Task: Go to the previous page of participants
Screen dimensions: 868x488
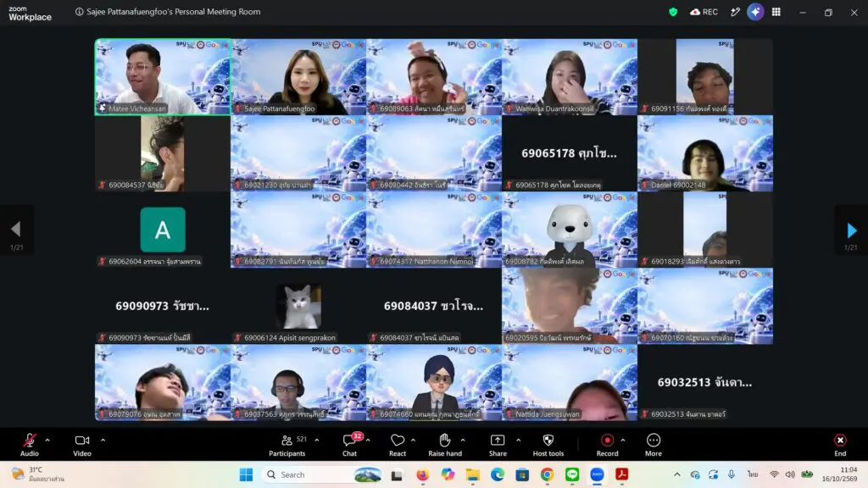Action: (16, 230)
